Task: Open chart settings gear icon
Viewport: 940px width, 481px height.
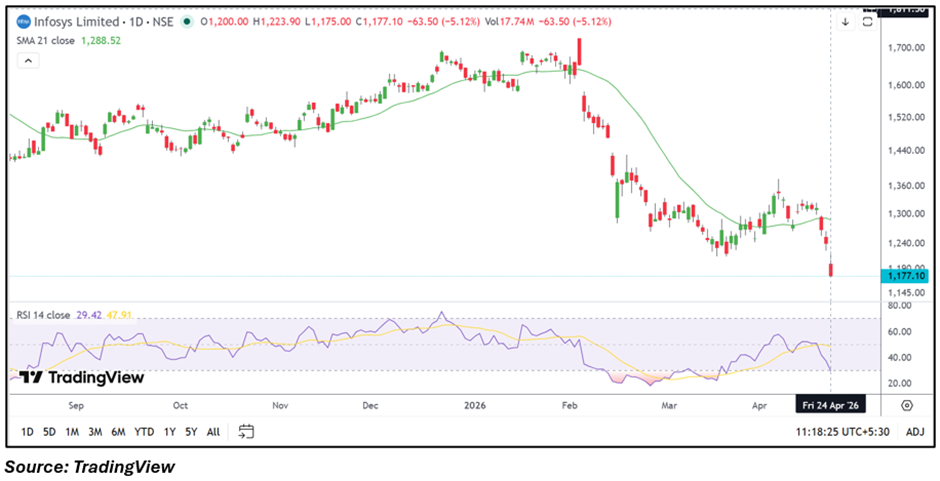Action: point(906,405)
